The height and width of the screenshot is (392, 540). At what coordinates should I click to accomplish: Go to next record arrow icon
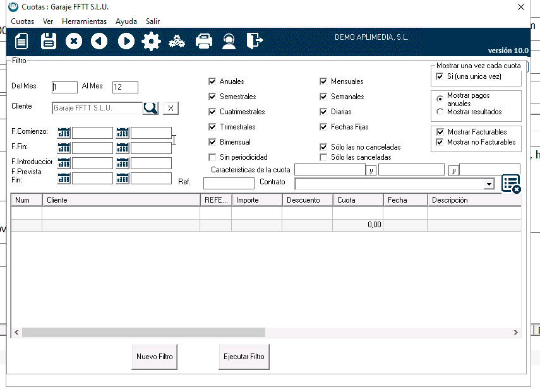click(126, 42)
